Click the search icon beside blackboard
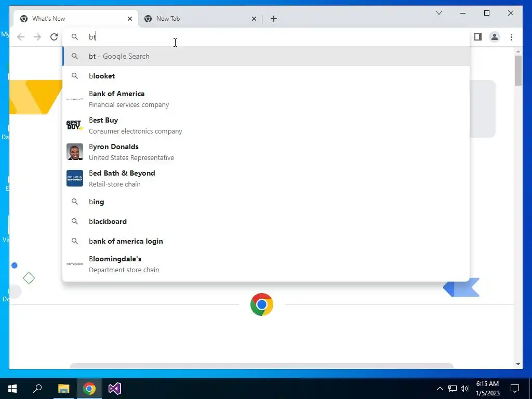The image size is (532, 399). click(75, 221)
